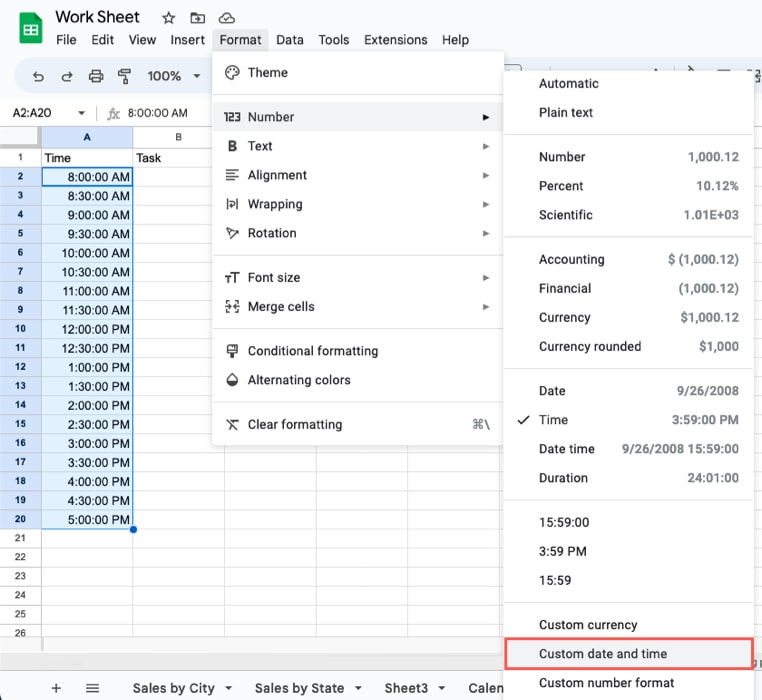
Task: Expand the Number submenu arrow
Action: click(485, 117)
